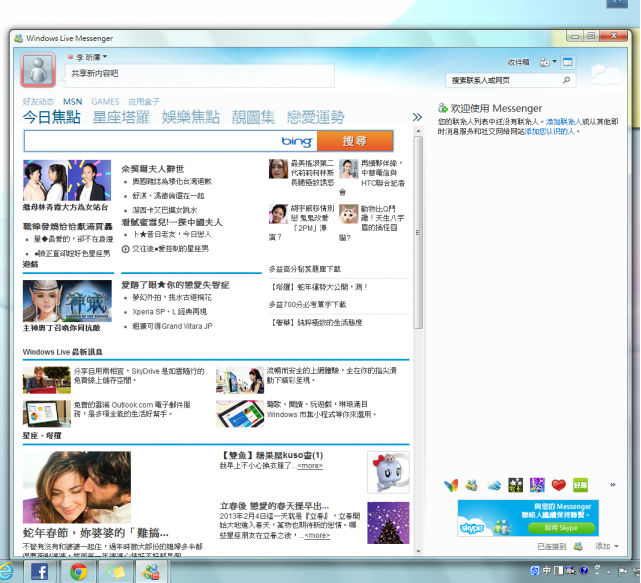Open the 【雙魚】糖菓屋kuso壺(1) article
641x583 pixels.
[271, 455]
